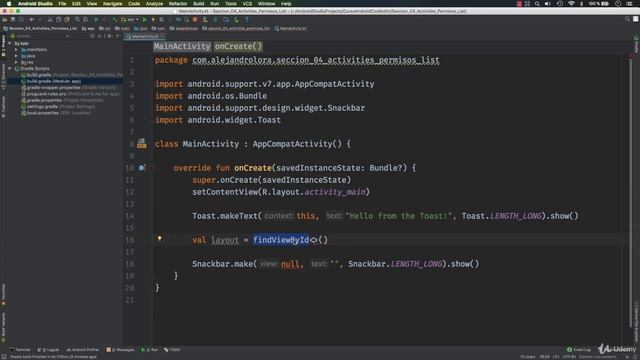Expand the java folder
Image resolution: width=640 pixels, height=360 pixels.
point(16,56)
